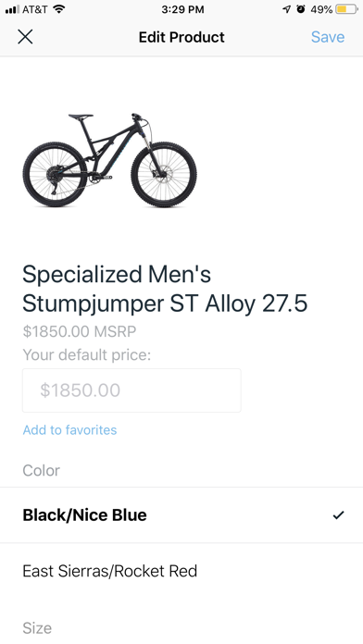Image resolution: width=363 pixels, height=644 pixels.
Task: Click the Add to favorites link
Action: (x=69, y=430)
